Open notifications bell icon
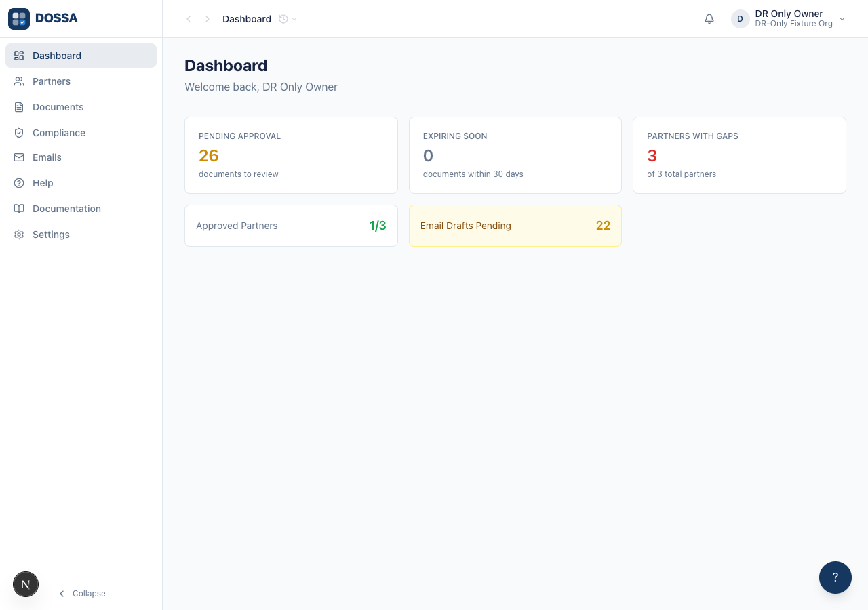868x610 pixels. (x=709, y=19)
